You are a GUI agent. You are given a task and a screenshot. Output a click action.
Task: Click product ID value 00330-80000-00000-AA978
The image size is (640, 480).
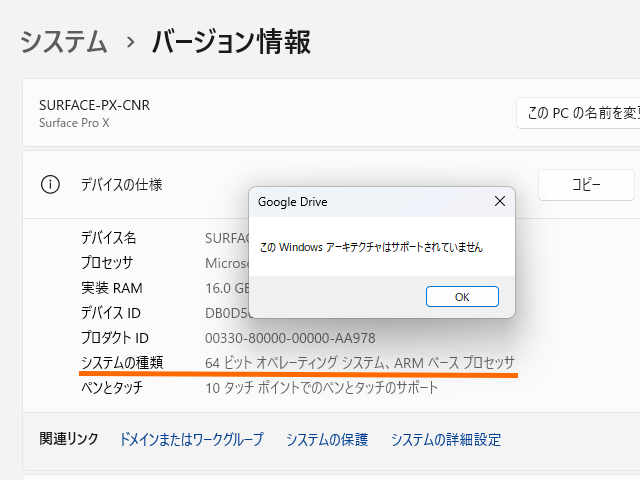pos(290,338)
